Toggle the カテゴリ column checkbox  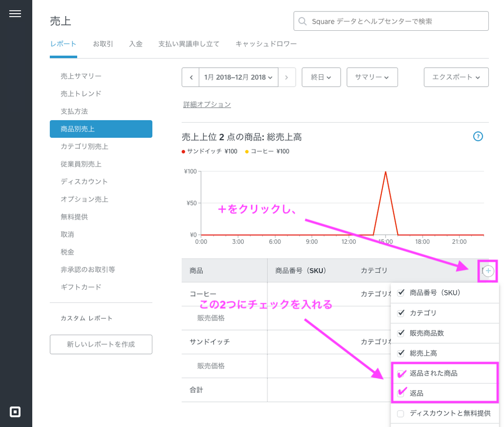coord(401,313)
